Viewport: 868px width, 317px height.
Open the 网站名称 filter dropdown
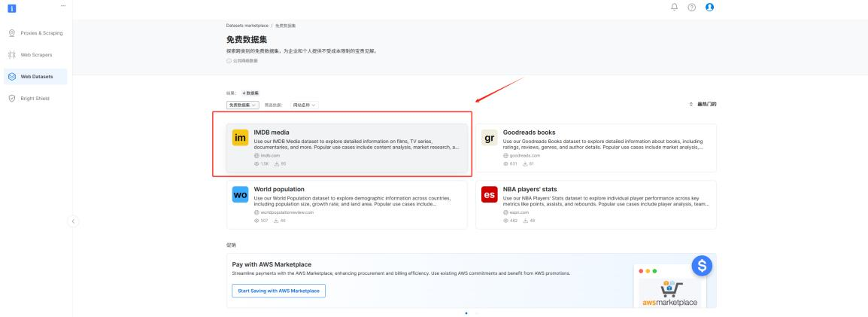[x=305, y=105]
